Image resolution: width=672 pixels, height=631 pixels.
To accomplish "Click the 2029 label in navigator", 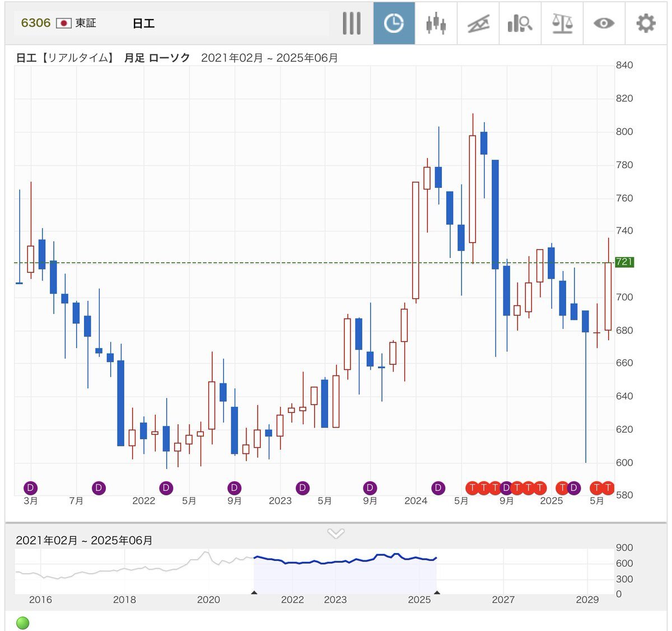I will (587, 600).
